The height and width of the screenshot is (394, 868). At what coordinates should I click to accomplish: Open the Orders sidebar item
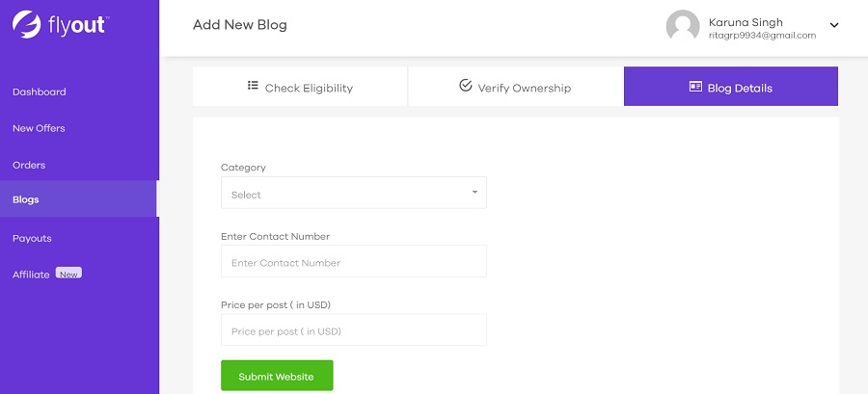[29, 165]
